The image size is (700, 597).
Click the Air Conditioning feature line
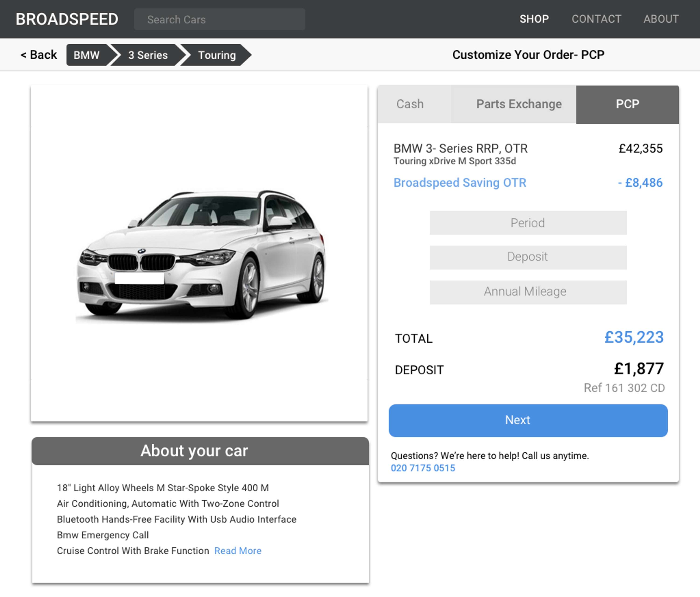[168, 503]
